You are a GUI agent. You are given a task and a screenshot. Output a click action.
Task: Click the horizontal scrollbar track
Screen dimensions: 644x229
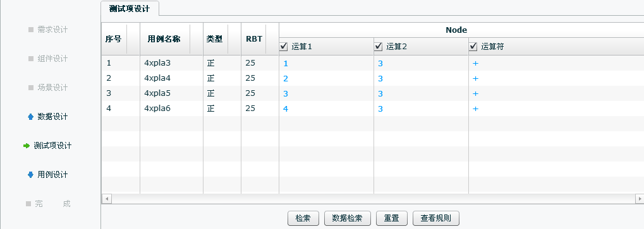pos(373,199)
